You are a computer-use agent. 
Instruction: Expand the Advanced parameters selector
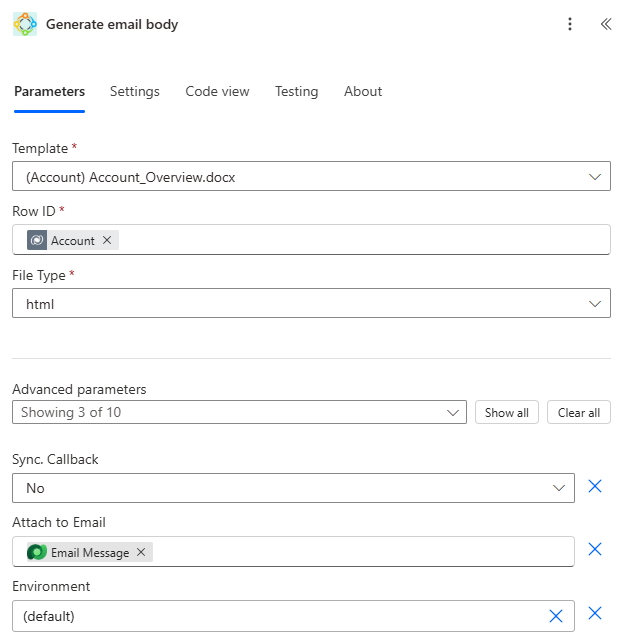454,412
